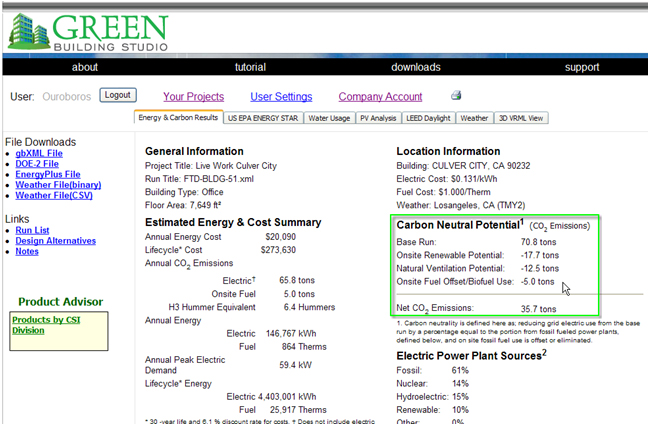
Task: Click the 59.4 kW peak demand value
Action: (296, 365)
